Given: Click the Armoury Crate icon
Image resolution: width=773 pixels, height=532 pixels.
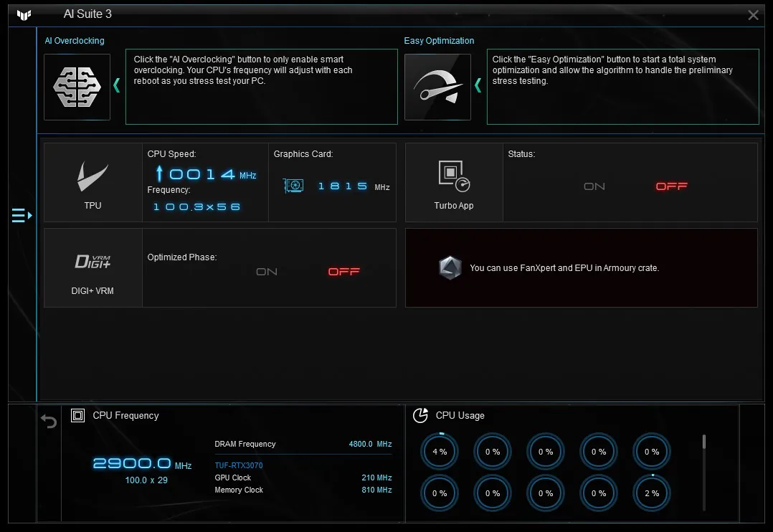Looking at the screenshot, I should [450, 267].
